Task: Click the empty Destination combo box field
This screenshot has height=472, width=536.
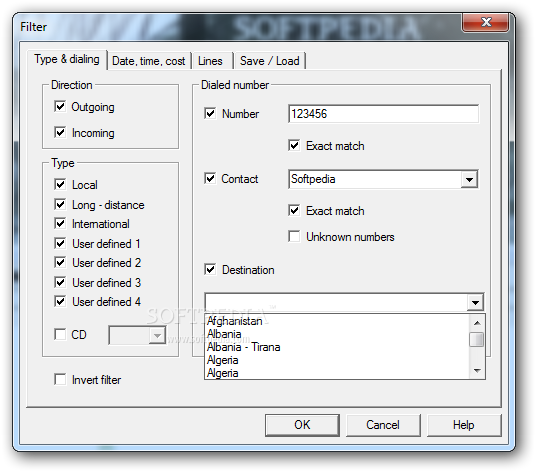Action: tap(336, 302)
